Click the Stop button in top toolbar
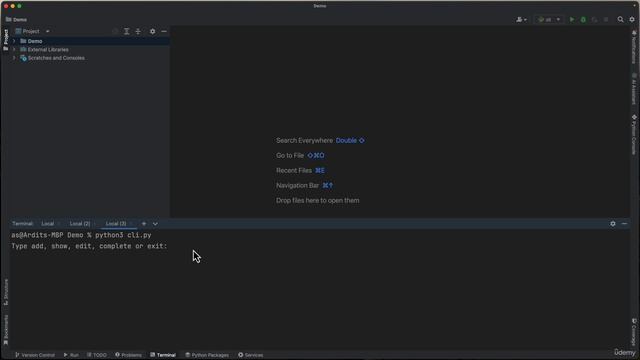The image size is (640, 360). point(606,20)
